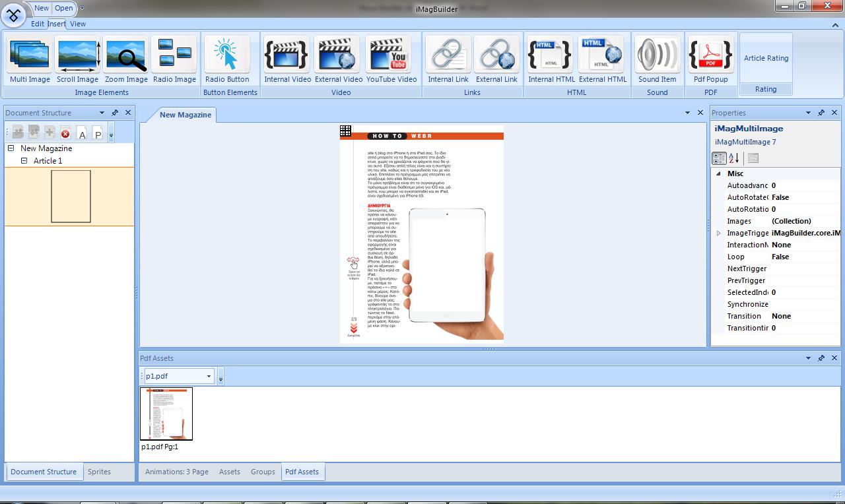Sort Properties alphabetically
845x504 pixels.
tap(734, 158)
